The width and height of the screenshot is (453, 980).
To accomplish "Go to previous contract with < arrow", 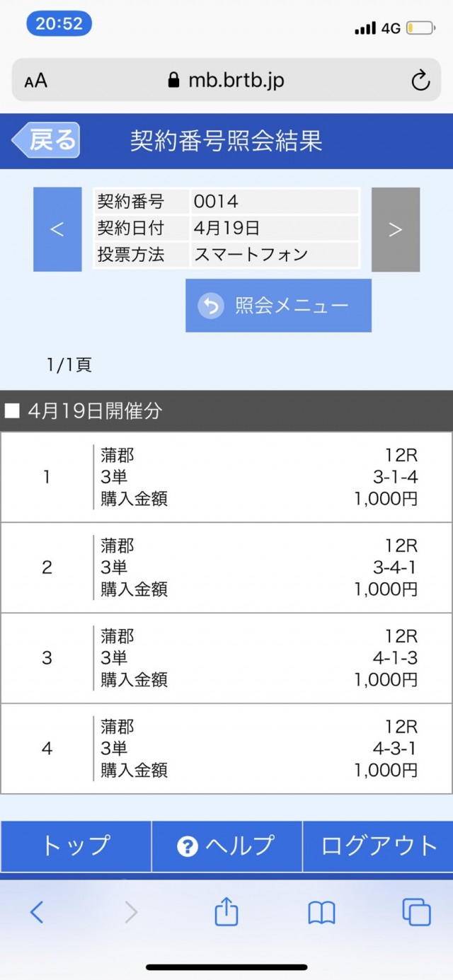I will click(x=57, y=229).
